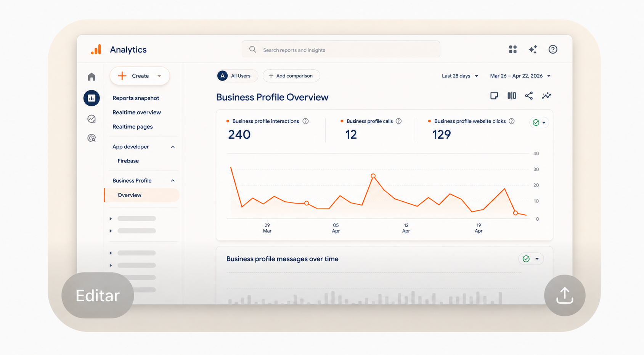Open the compare columns icon
Image resolution: width=644 pixels, height=355 pixels.
512,96
